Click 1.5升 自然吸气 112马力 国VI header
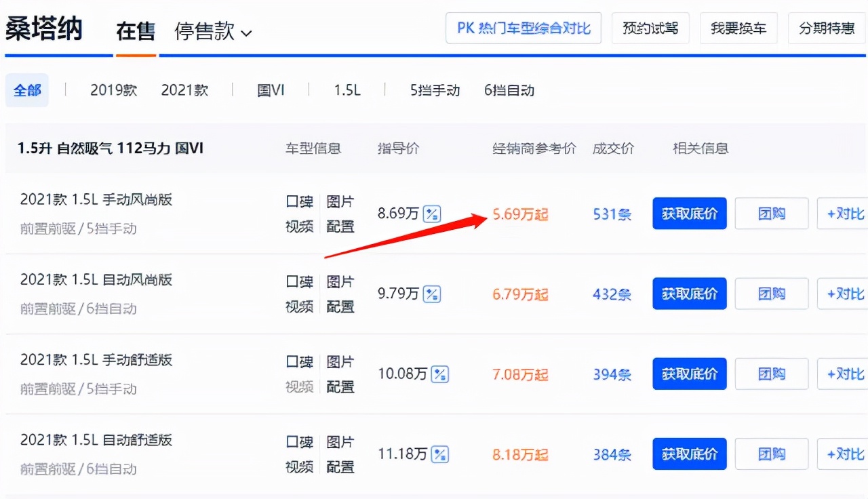This screenshot has height=499, width=868. pos(110,148)
